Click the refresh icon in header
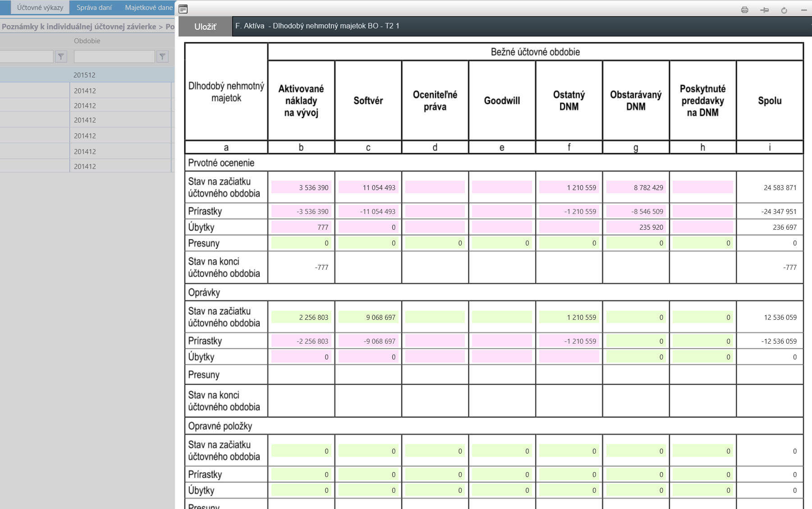 [784, 10]
